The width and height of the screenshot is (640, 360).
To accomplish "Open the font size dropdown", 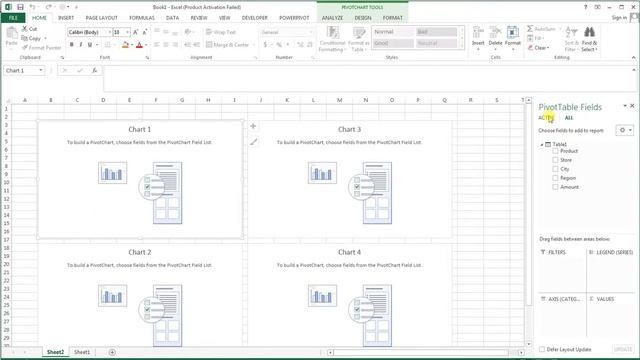I will pos(127,32).
